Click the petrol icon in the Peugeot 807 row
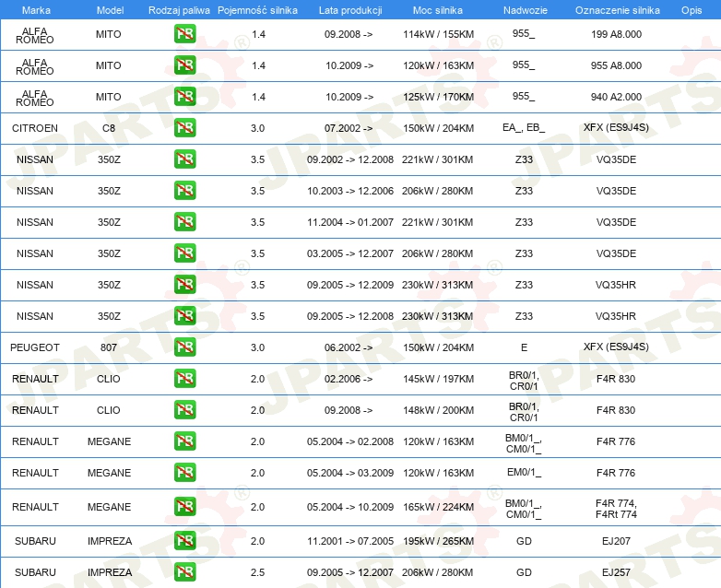 (184, 347)
